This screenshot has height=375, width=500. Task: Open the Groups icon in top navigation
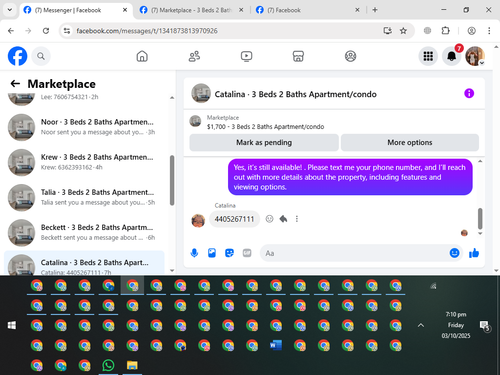pos(350,56)
